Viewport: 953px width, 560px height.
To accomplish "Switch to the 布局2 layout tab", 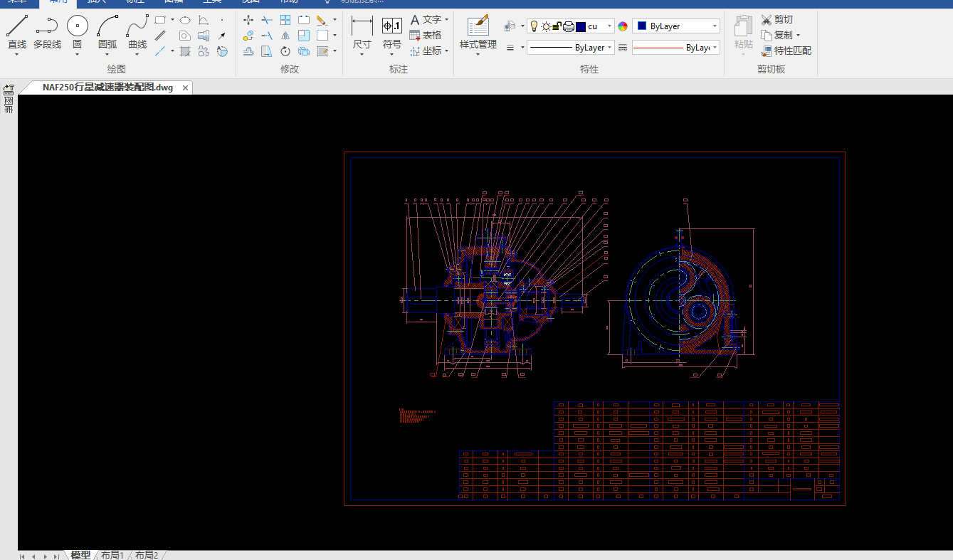I will click(147, 555).
